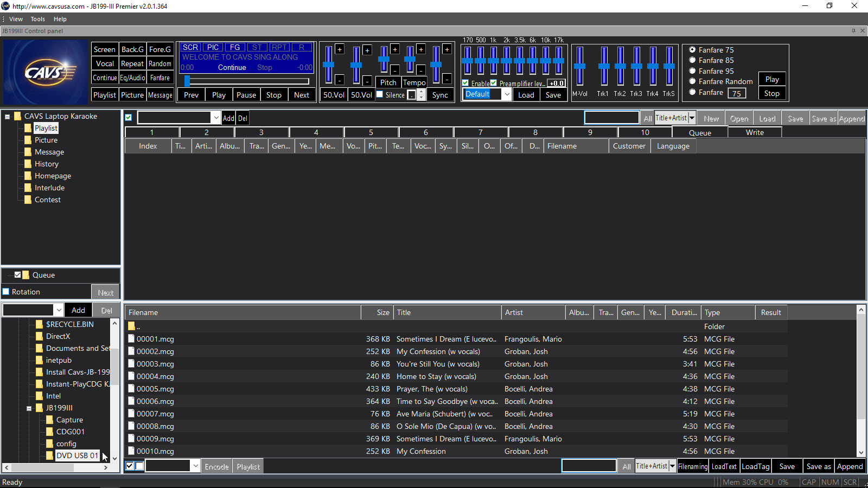Collapse the CAVS Laptop Karaoke tree node
Image resolution: width=868 pixels, height=488 pixels.
tap(8, 117)
